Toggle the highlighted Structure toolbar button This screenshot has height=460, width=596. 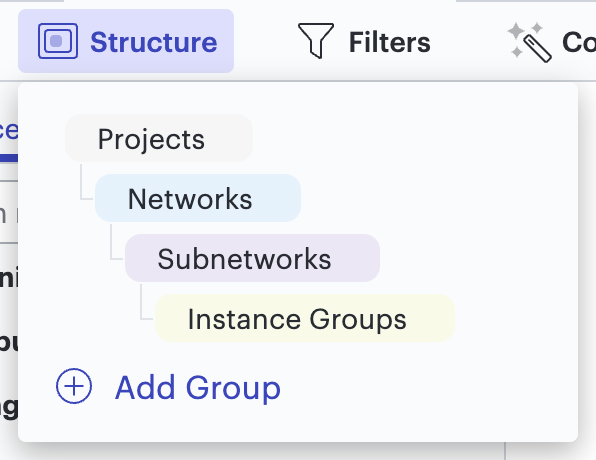click(x=126, y=41)
